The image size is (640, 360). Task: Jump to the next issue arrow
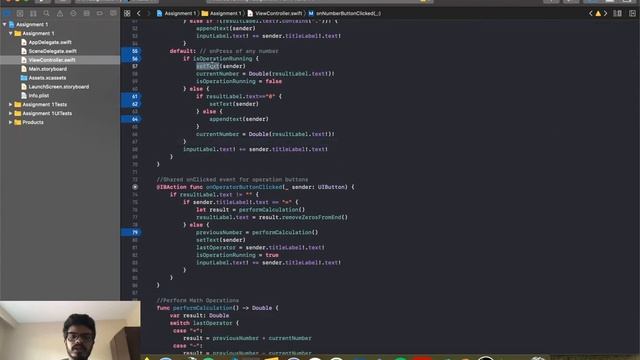click(x=606, y=13)
